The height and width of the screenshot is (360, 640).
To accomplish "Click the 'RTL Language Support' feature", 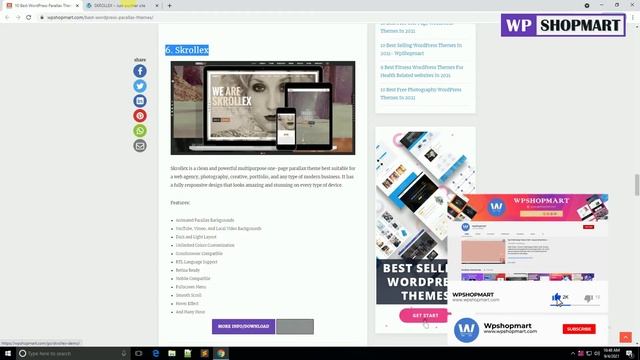I will [x=196, y=262].
